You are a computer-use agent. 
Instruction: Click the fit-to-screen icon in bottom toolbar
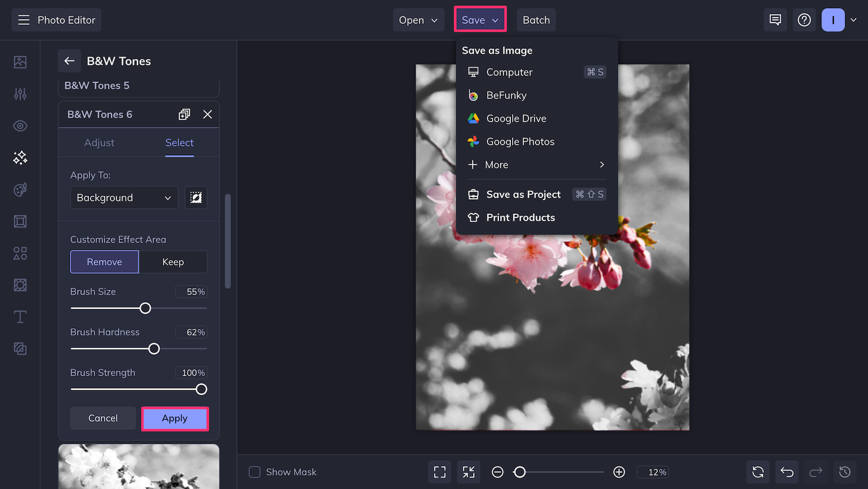pyautogui.click(x=440, y=472)
